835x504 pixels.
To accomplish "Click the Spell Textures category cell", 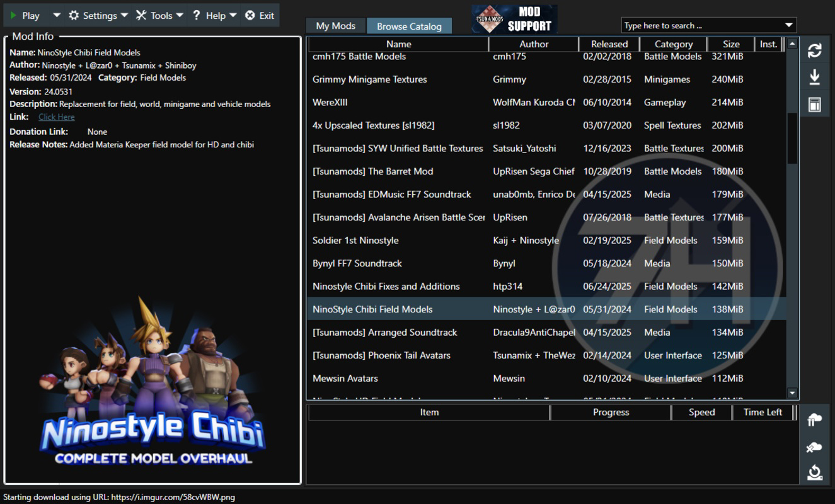I will (672, 125).
